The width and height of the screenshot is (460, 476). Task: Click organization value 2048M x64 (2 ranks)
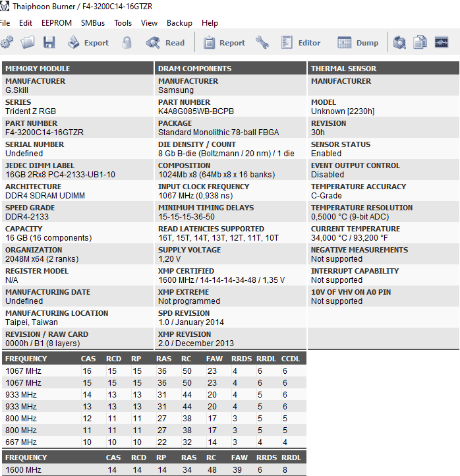[x=42, y=259]
